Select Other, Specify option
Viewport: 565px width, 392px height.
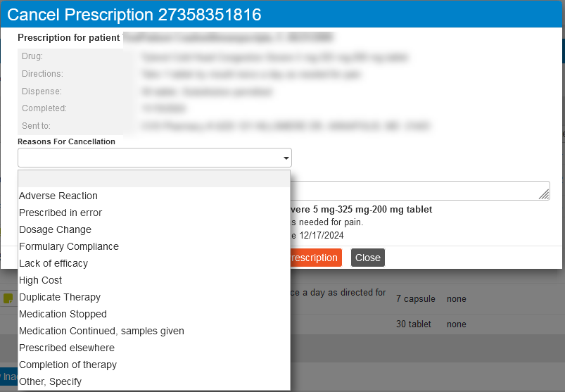coord(154,381)
